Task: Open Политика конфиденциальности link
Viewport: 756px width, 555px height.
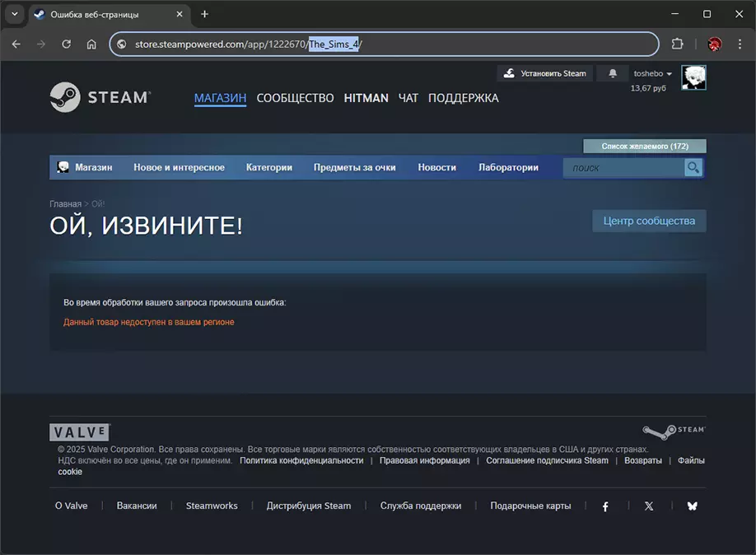Action: (x=301, y=460)
